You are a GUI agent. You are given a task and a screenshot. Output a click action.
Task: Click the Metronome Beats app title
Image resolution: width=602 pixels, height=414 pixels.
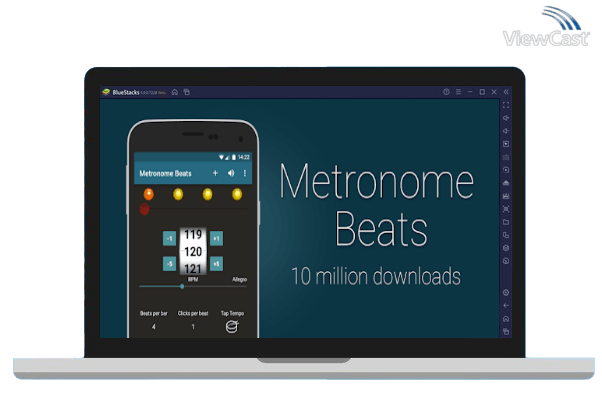tap(165, 174)
